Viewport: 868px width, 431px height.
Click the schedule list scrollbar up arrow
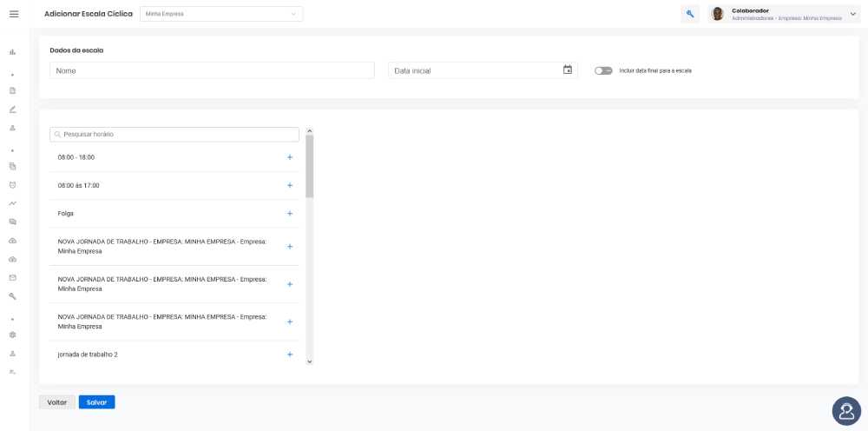click(310, 131)
